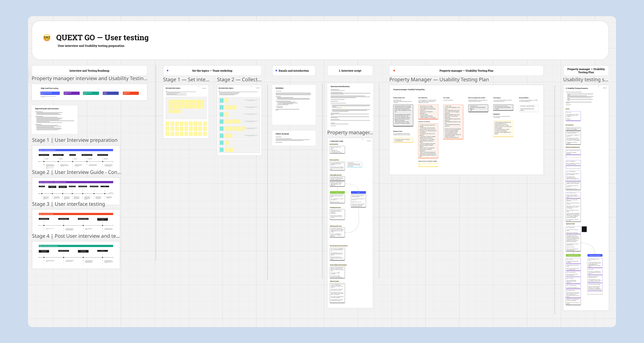Select the Follow Up Email card
Screen dimensions: 644x343
pyautogui.click(x=294, y=138)
